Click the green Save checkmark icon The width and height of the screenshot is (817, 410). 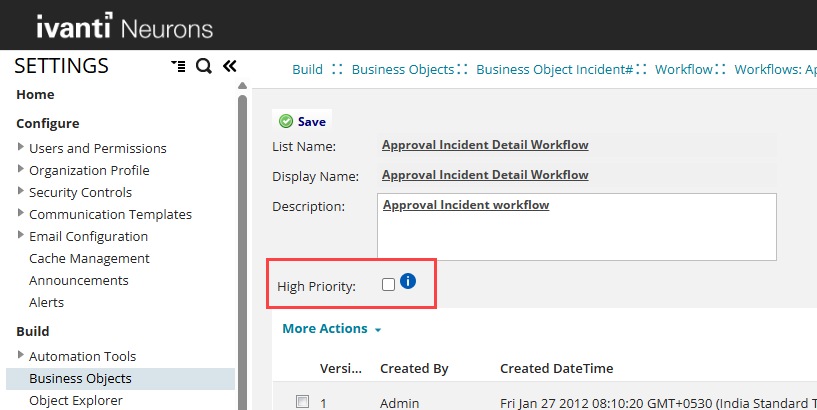[286, 121]
